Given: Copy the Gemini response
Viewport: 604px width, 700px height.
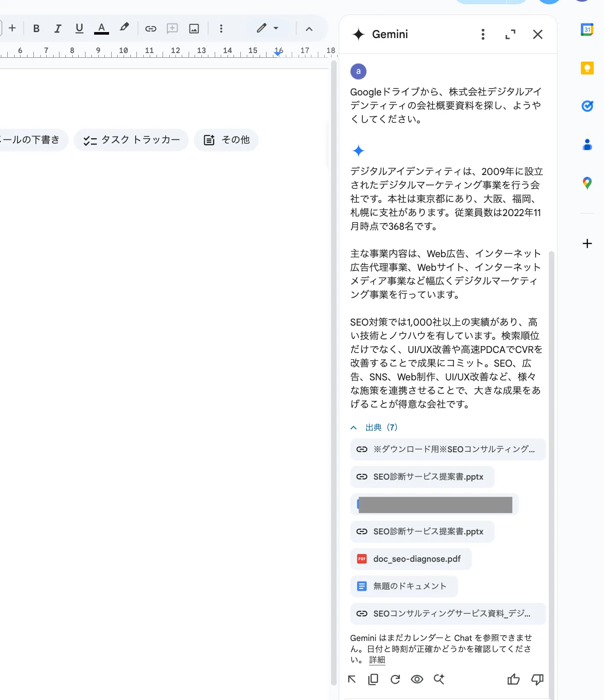Looking at the screenshot, I should (373, 679).
